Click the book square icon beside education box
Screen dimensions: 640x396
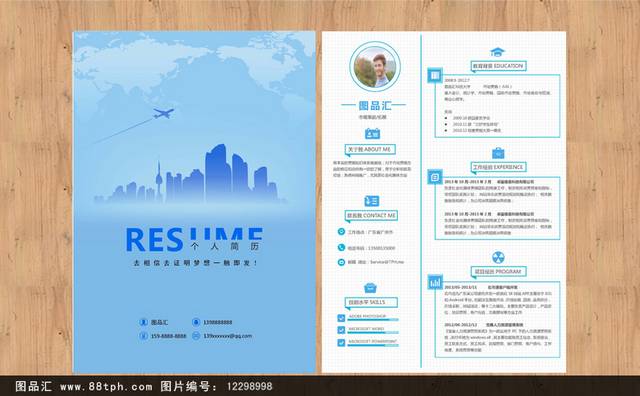(x=435, y=76)
